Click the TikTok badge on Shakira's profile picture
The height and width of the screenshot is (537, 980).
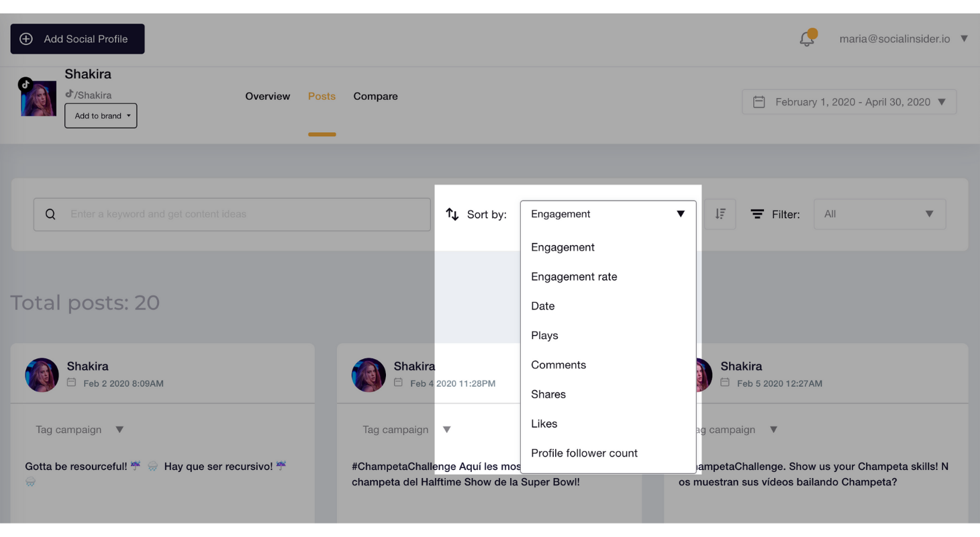26,85
